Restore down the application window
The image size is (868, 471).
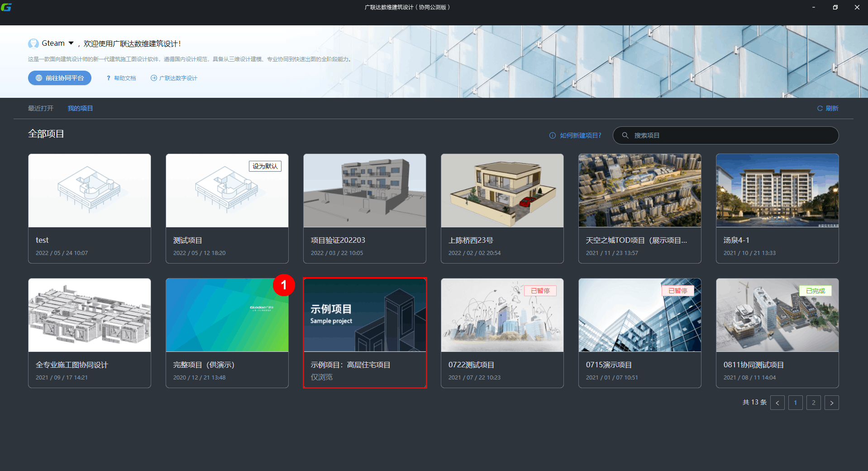[x=835, y=7]
